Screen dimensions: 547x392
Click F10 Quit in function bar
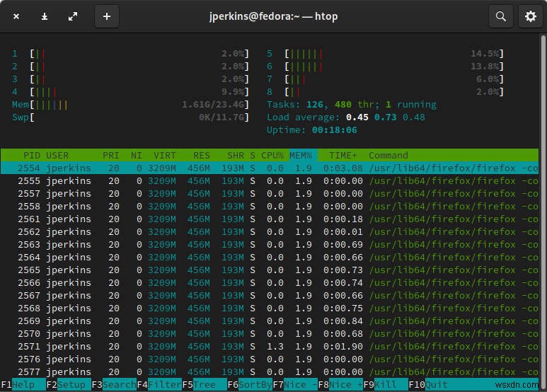point(428,385)
